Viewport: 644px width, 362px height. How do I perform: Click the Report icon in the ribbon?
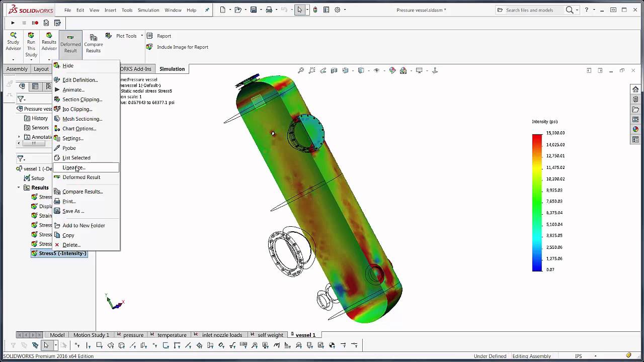point(149,36)
